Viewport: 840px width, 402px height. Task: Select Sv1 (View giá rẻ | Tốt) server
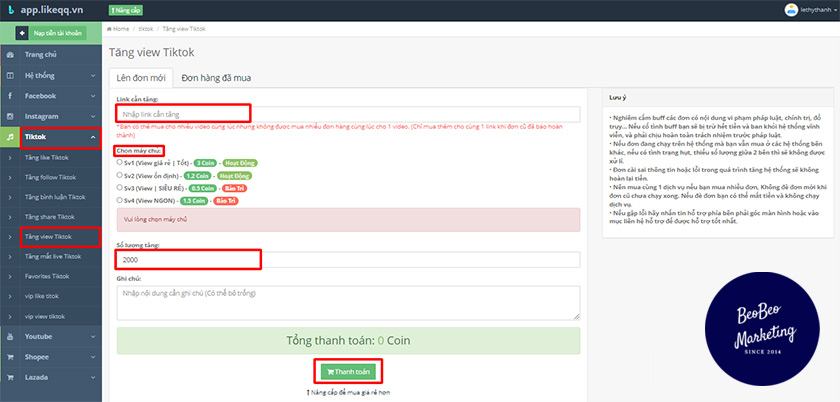120,162
